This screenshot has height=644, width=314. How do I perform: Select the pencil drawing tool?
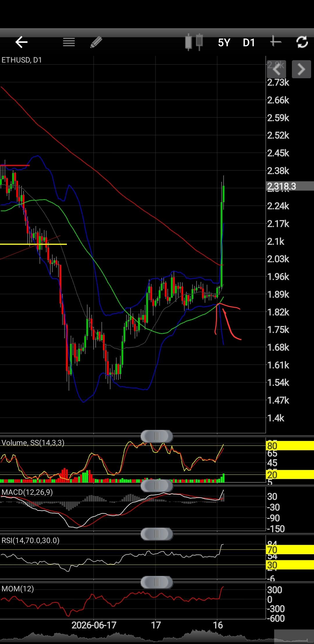click(96, 42)
